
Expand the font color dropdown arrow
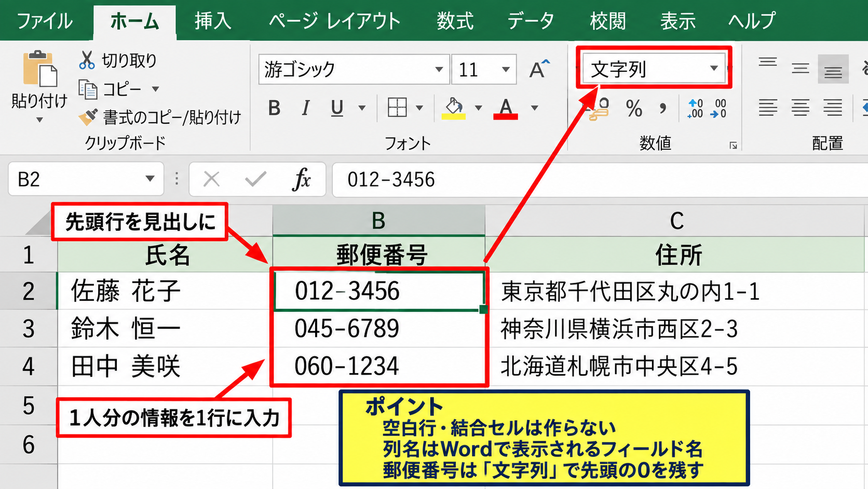tap(534, 108)
